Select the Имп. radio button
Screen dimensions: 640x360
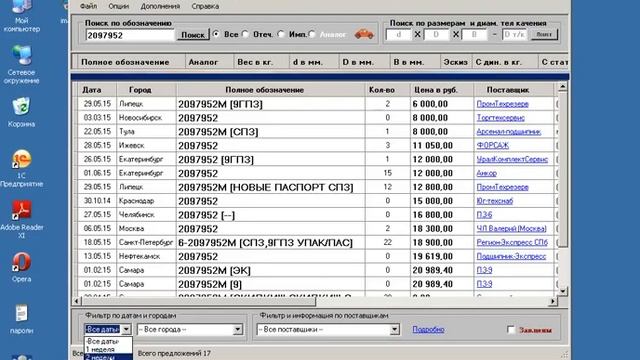[281, 34]
